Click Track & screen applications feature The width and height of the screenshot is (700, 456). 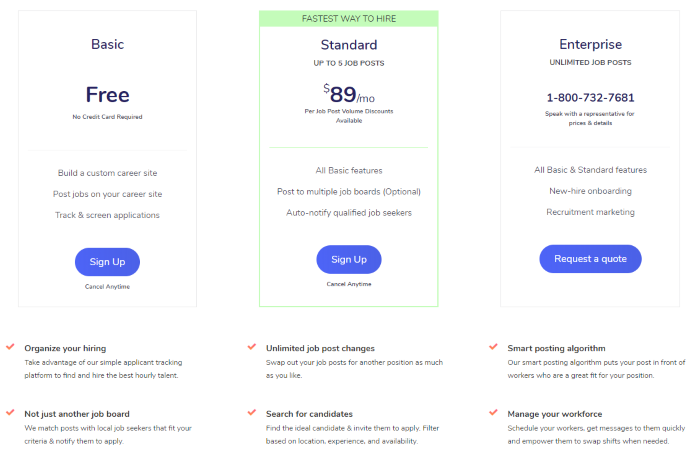[x=107, y=215]
